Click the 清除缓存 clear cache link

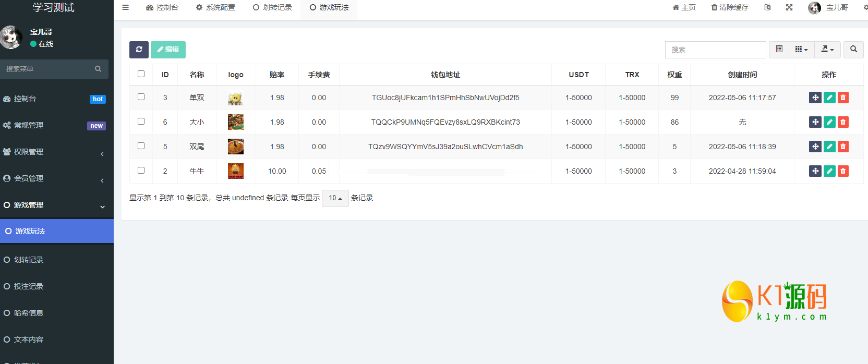730,7
